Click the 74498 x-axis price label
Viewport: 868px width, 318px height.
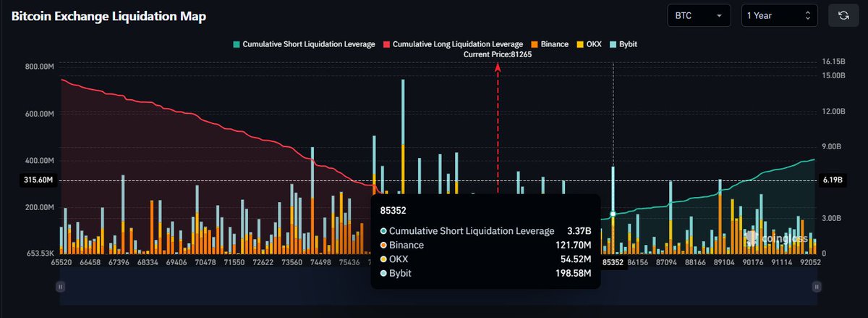tap(320, 262)
